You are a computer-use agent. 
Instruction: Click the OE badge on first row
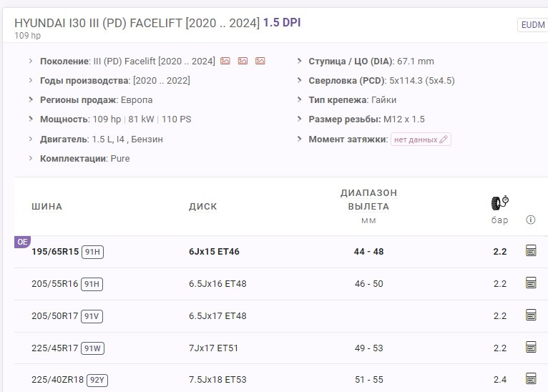coord(22,242)
